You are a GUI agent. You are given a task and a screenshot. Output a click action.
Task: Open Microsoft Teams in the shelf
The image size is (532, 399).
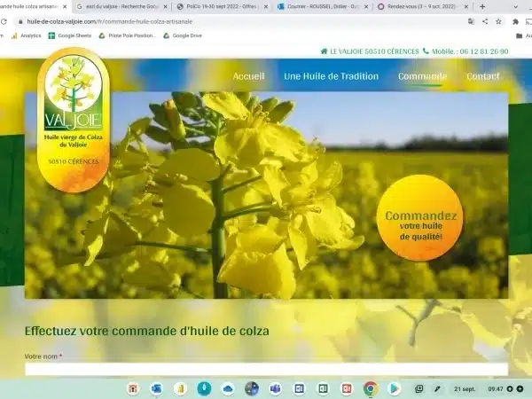pos(275,388)
